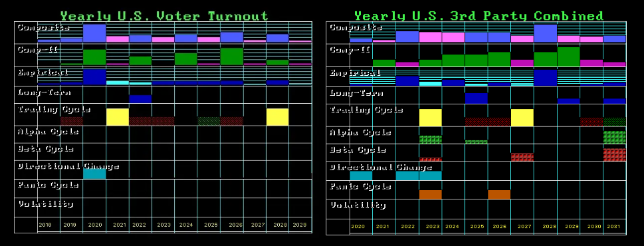Click the yellow 2028 Trading Cycle block in Voter Turnout
This screenshot has height=246, width=644.
277,117
